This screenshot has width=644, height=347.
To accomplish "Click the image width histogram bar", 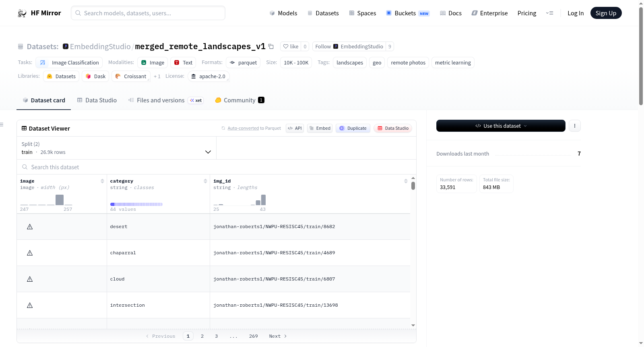I will (60, 200).
